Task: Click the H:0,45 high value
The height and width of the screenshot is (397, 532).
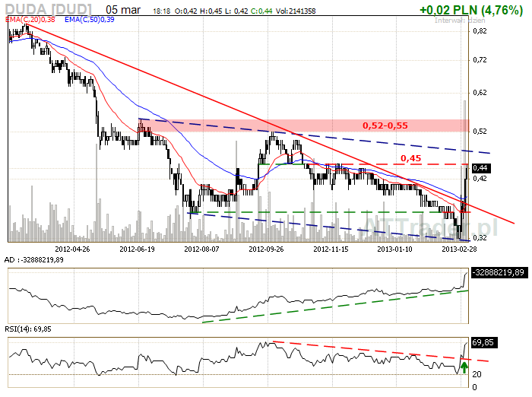Action: pyautogui.click(x=211, y=11)
